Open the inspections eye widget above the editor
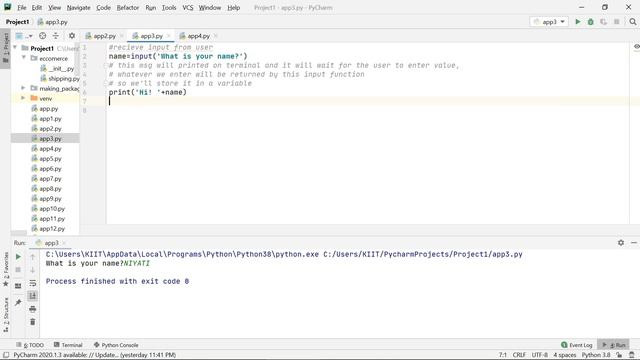Viewport: 640px width, 360px height. [636, 47]
